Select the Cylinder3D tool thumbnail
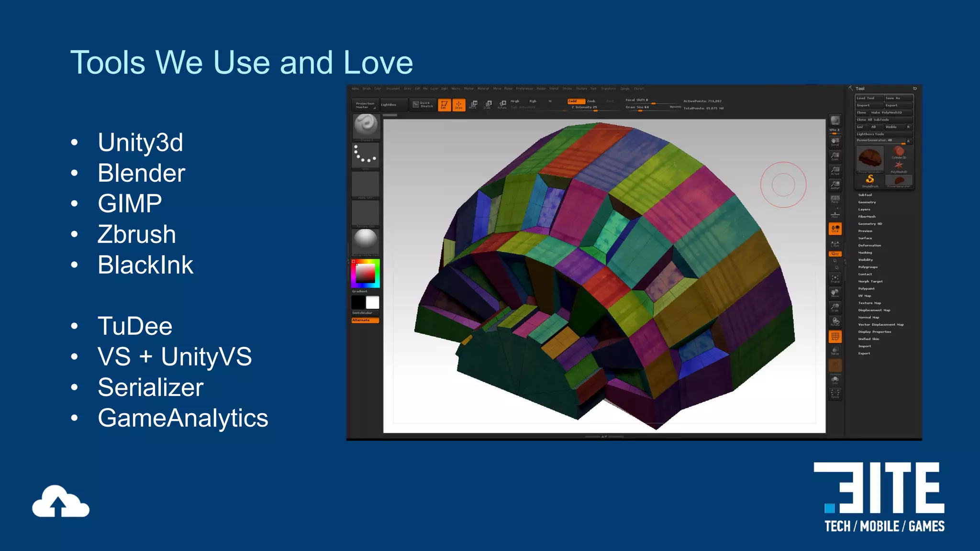This screenshot has height=551, width=980. tap(899, 153)
